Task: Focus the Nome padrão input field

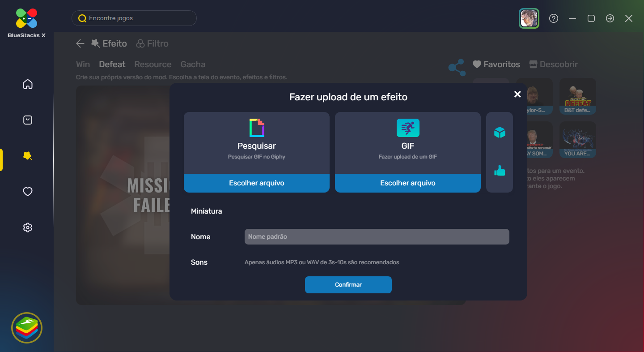Action: (x=377, y=236)
